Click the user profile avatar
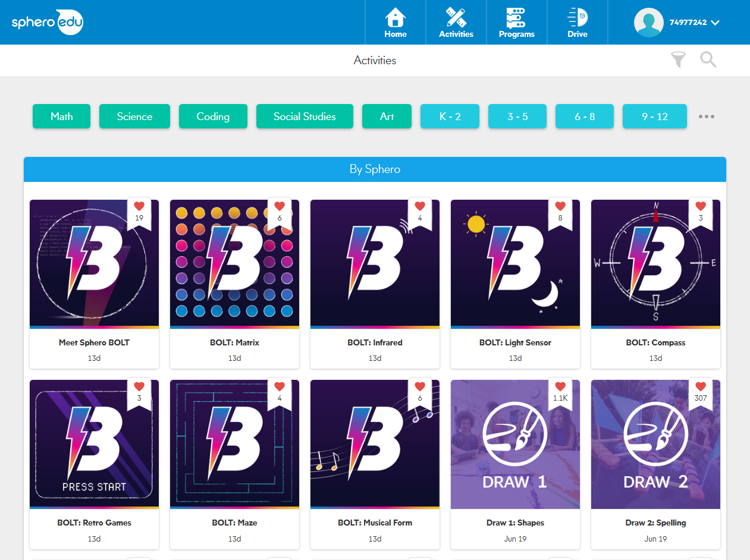750x560 pixels. coord(648,23)
